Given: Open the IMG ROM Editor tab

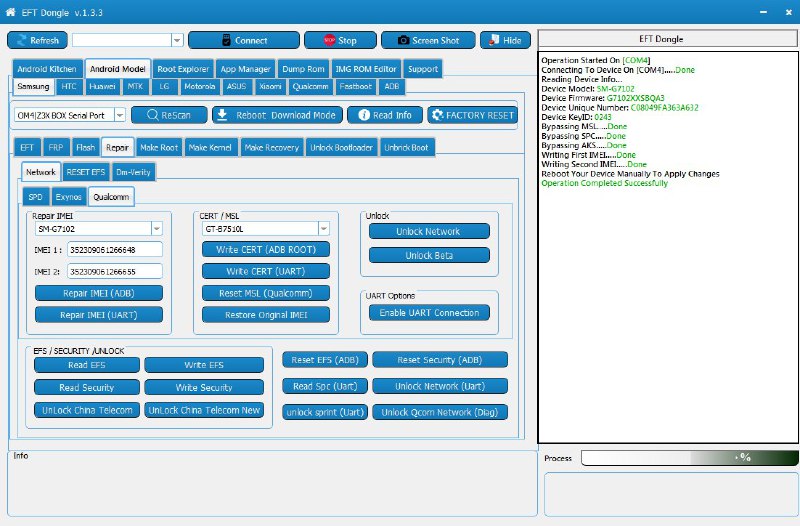Looking at the screenshot, I should pos(365,69).
